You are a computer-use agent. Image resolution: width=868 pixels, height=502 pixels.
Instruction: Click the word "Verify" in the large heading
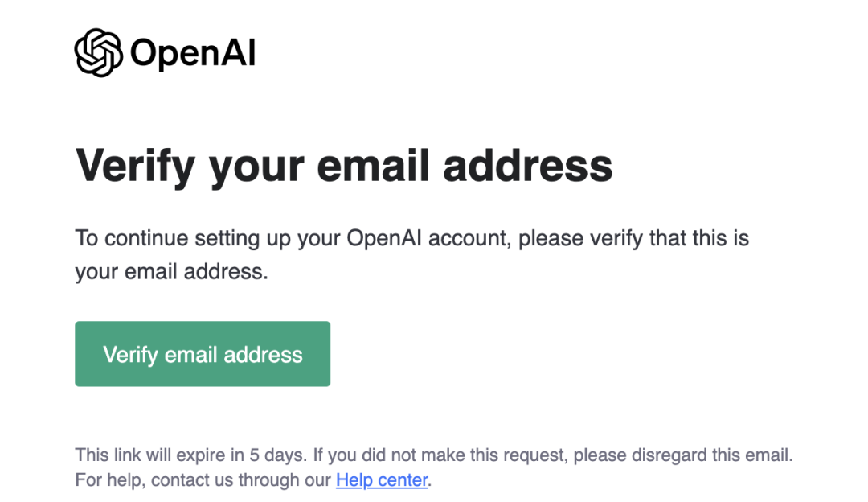pyautogui.click(x=135, y=166)
